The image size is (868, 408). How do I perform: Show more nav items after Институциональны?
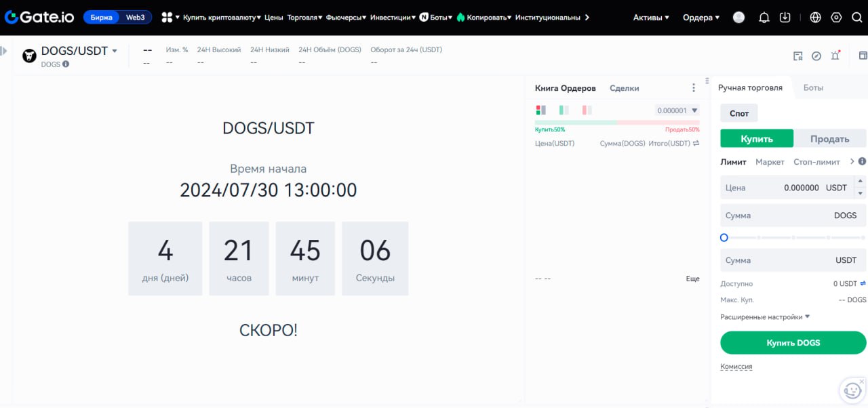[587, 18]
